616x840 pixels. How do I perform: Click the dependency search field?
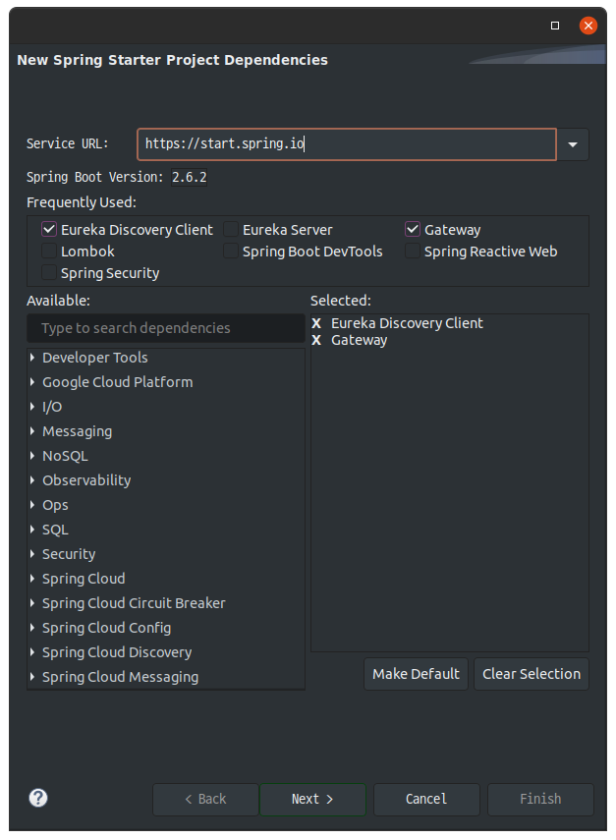(166, 328)
